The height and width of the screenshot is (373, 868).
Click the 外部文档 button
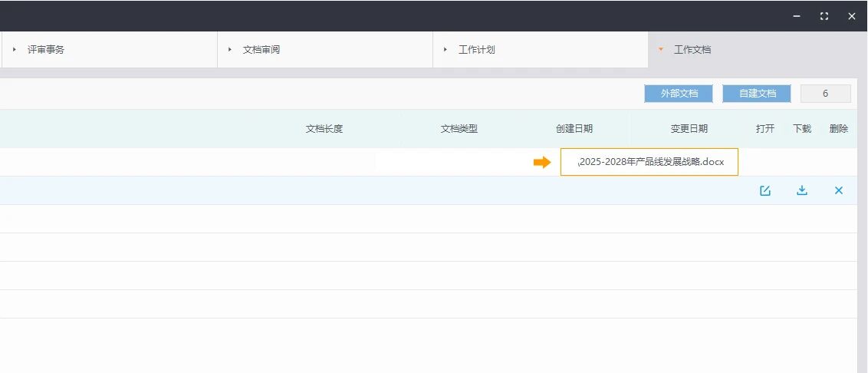[x=679, y=94]
